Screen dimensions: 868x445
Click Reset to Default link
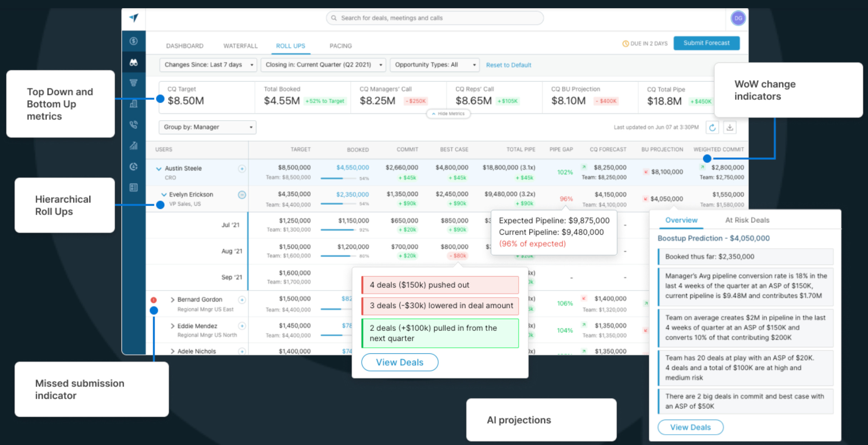click(x=508, y=65)
